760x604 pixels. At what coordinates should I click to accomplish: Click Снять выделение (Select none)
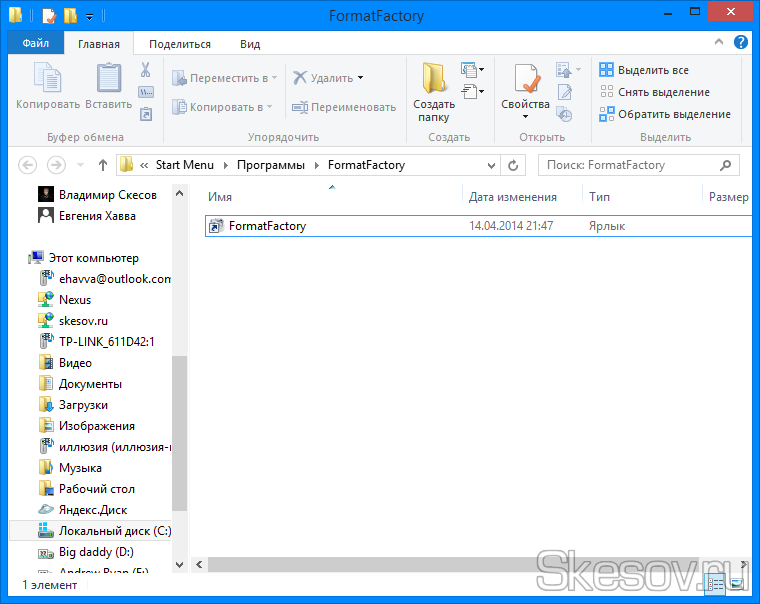pyautogui.click(x=657, y=92)
